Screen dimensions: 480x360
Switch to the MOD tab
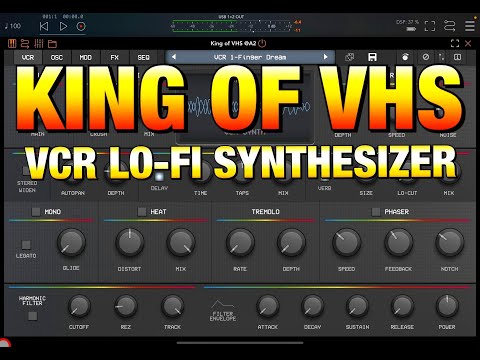[x=85, y=57]
